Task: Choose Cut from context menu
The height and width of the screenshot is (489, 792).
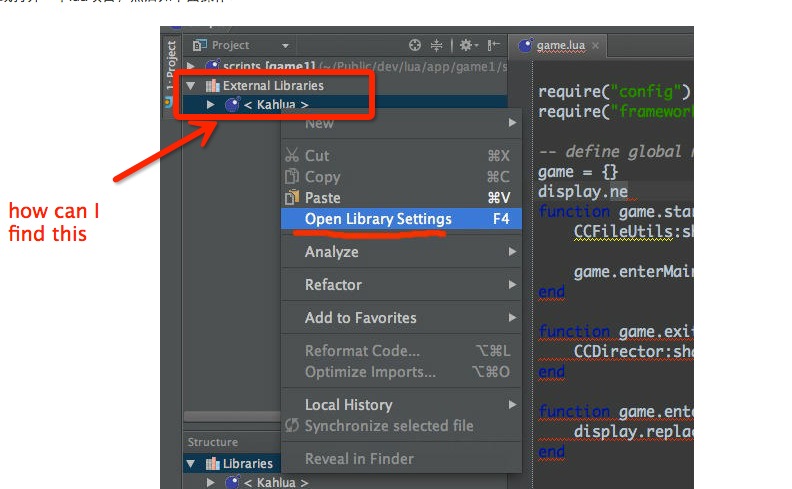Action: pyautogui.click(x=401, y=156)
